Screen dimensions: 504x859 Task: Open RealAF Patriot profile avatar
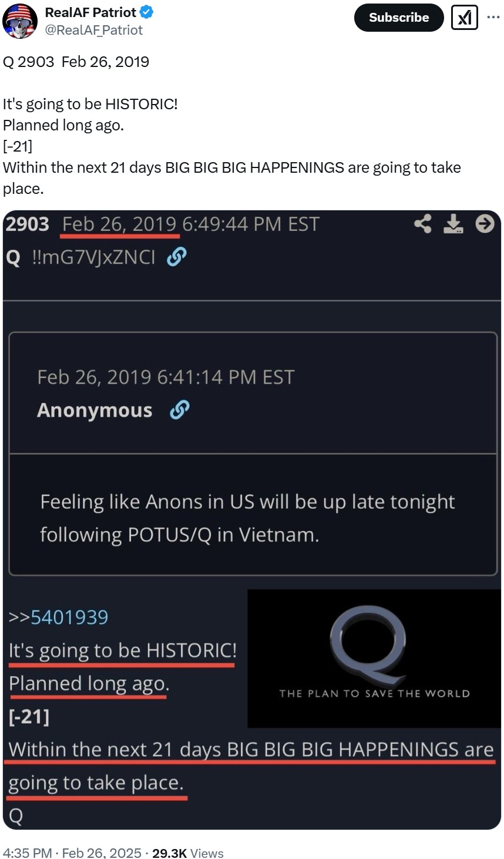[20, 21]
